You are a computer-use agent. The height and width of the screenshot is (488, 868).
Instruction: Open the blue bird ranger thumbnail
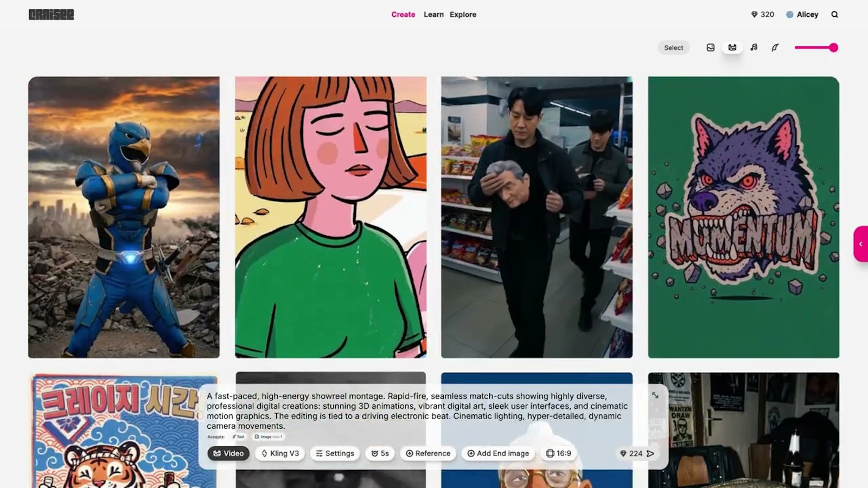pos(124,217)
